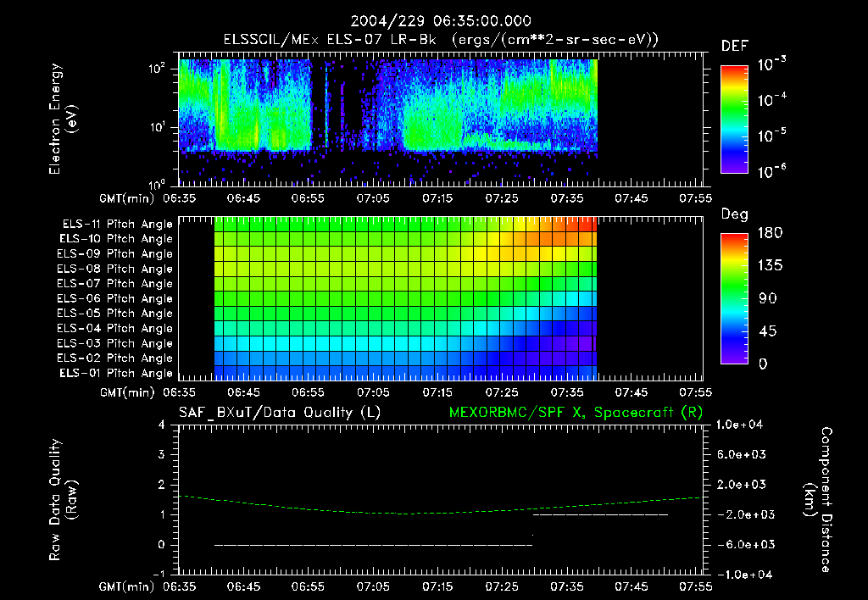The height and width of the screenshot is (600, 868).
Task: Click the 07:55 tick under the bottom panel
Action: [695, 586]
